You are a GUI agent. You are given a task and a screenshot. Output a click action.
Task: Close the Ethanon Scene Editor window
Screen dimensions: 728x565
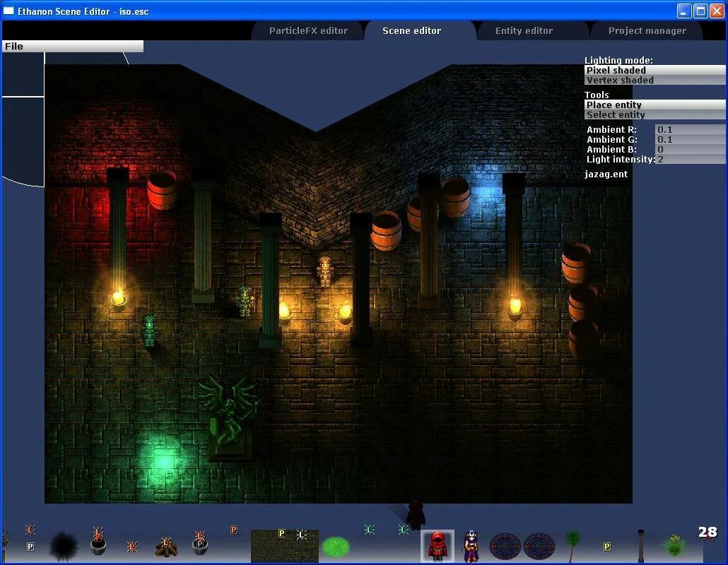tap(717, 11)
